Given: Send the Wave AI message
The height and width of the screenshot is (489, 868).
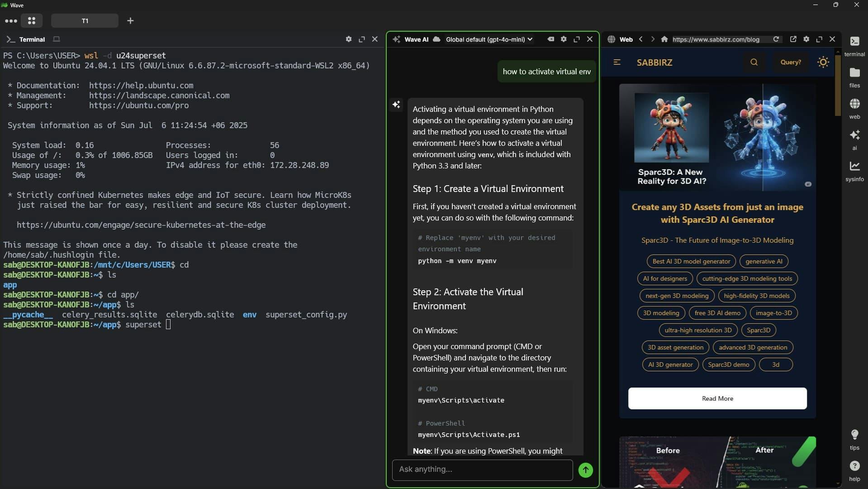Looking at the screenshot, I should click(x=586, y=470).
